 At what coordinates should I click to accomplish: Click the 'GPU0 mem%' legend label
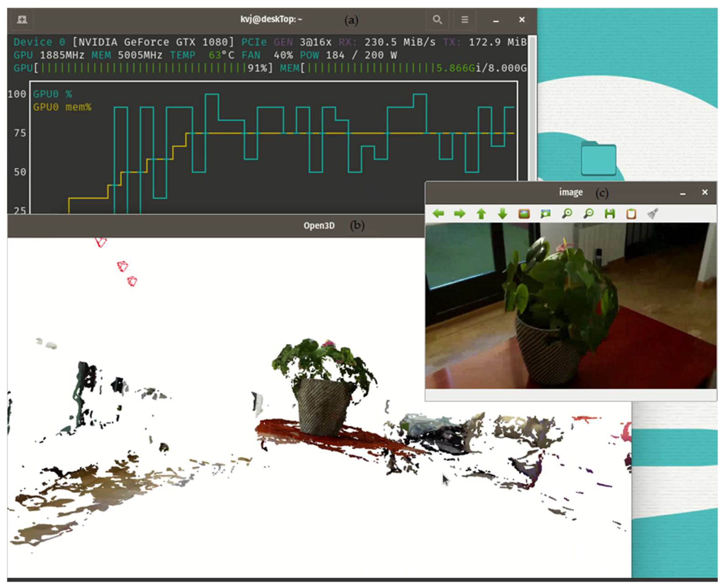[62, 107]
